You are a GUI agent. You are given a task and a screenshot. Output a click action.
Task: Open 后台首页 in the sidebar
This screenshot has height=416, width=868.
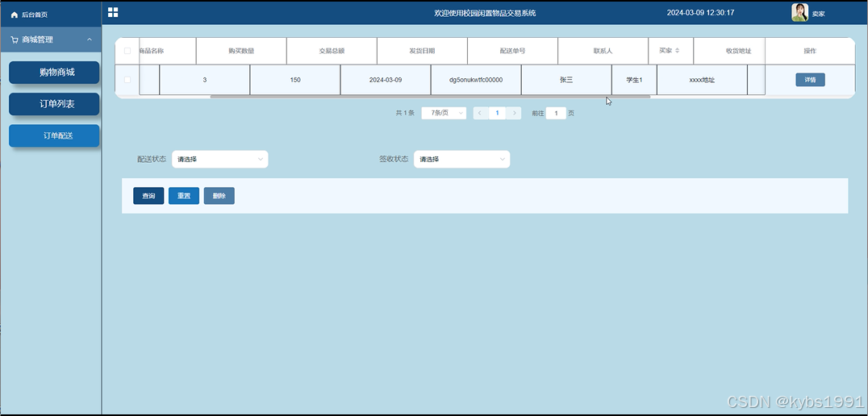click(35, 15)
